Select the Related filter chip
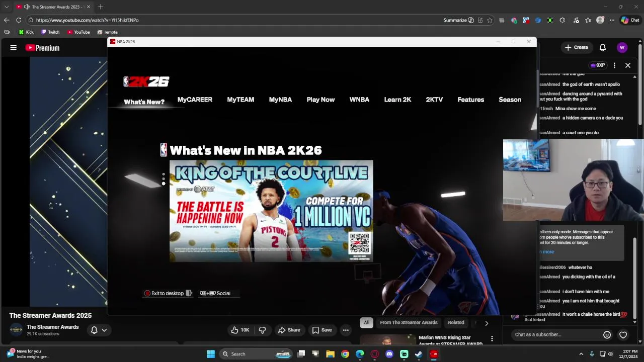This screenshot has width=644, height=362. pos(456,323)
